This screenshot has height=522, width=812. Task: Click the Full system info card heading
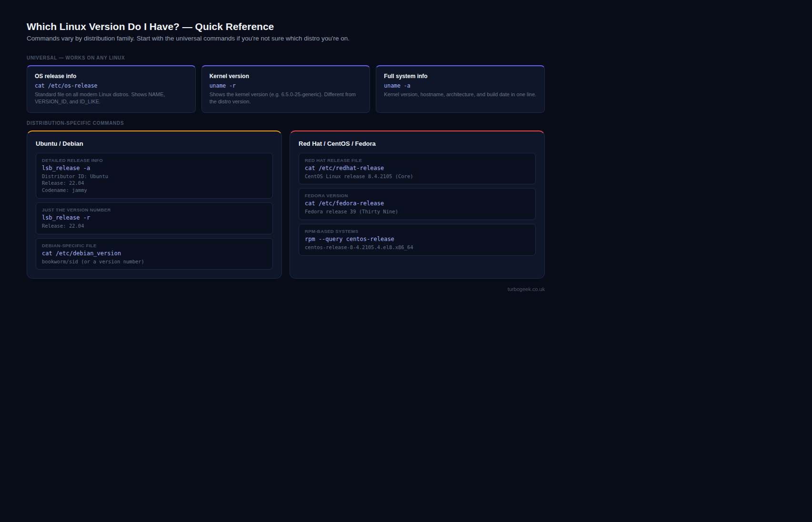pyautogui.click(x=405, y=76)
